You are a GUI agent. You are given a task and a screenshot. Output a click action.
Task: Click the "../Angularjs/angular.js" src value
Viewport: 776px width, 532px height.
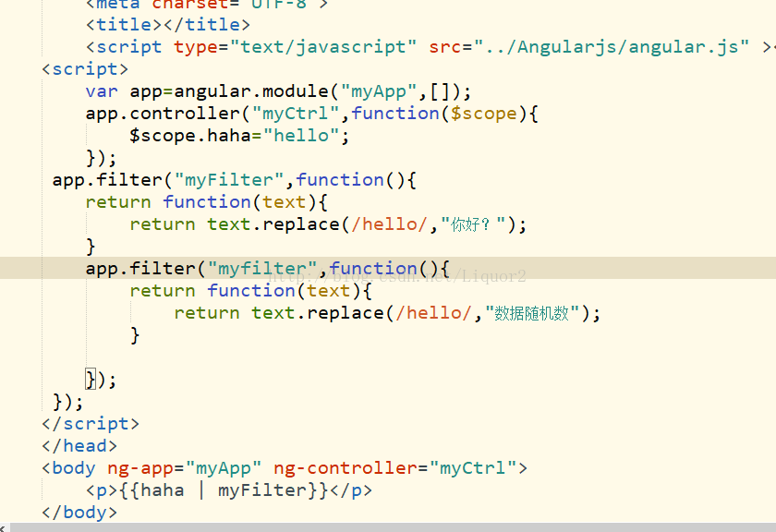tap(612, 47)
